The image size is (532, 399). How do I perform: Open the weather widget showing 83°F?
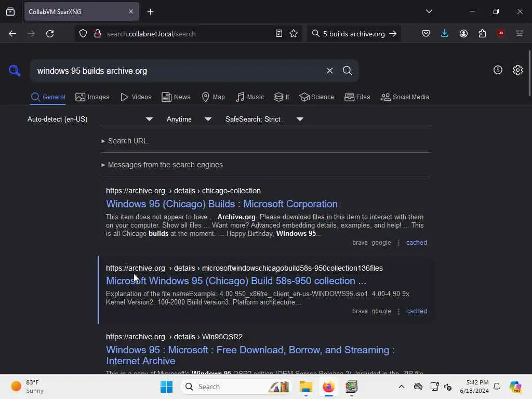(28, 387)
